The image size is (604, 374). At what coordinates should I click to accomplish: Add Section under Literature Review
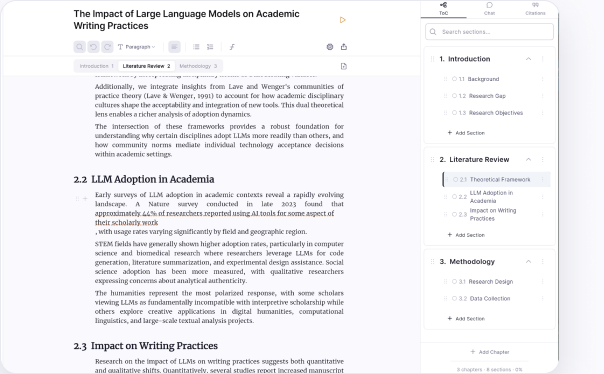[466, 235]
